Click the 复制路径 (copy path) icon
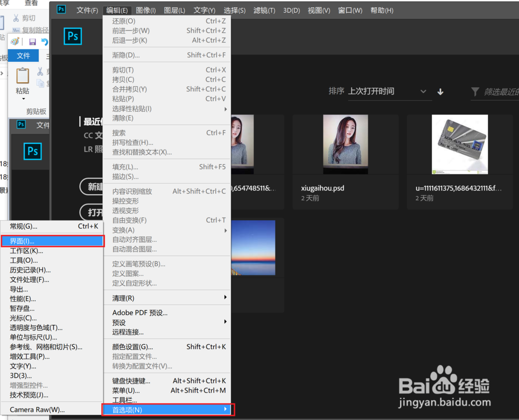The image size is (519, 420). (17, 30)
